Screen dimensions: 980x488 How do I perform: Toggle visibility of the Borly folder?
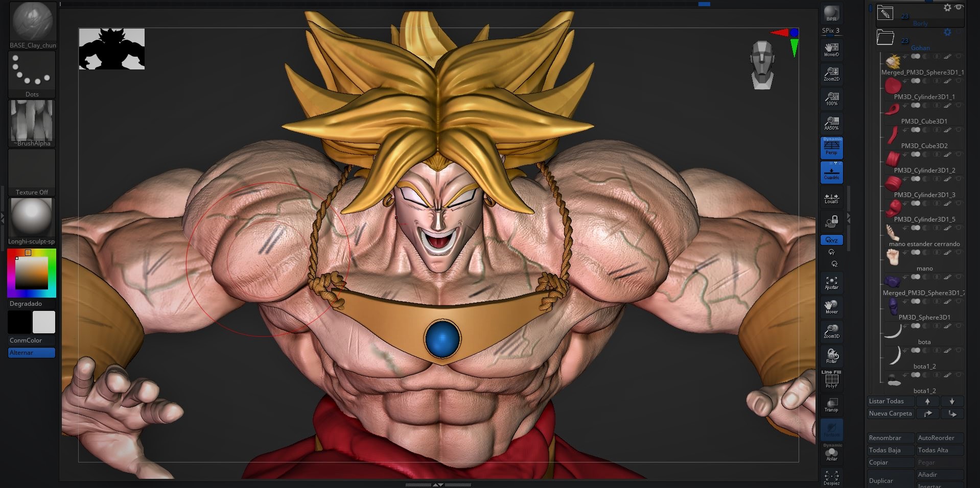coord(959,7)
